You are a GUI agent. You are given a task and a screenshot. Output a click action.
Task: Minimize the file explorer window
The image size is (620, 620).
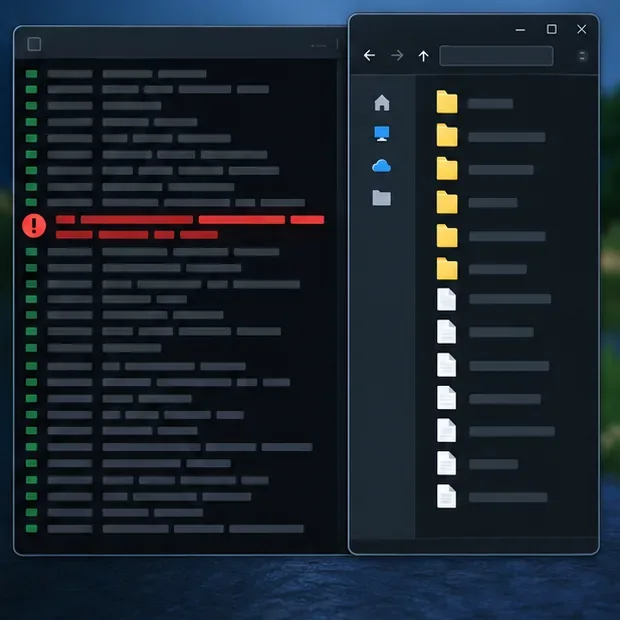click(520, 30)
